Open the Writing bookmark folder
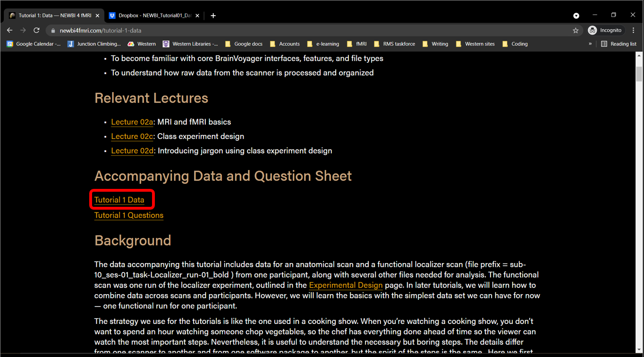This screenshot has width=644, height=357. 435,44
